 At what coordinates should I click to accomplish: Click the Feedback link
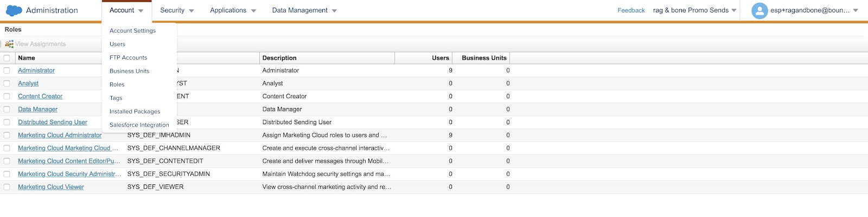[631, 10]
